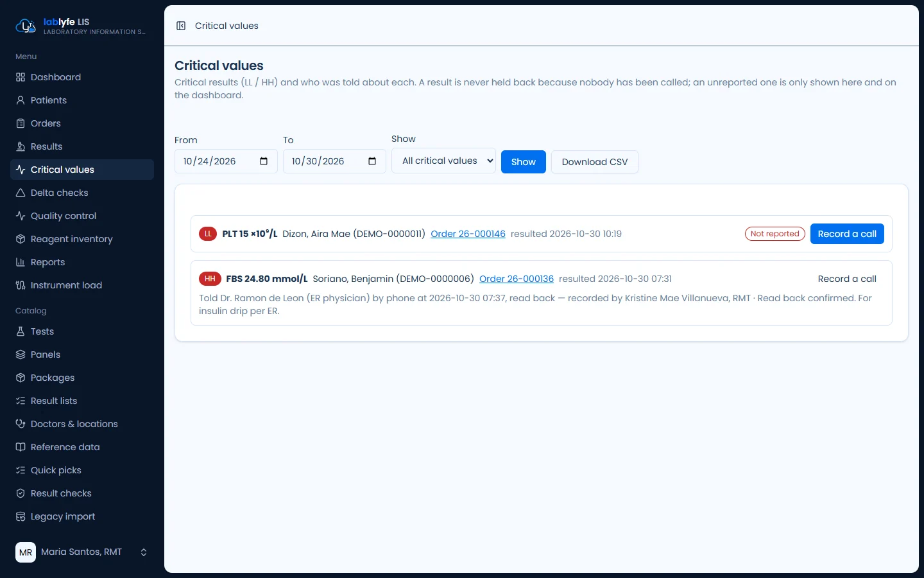924x578 pixels.
Task: Open the Tests catalog
Action: coord(82,331)
